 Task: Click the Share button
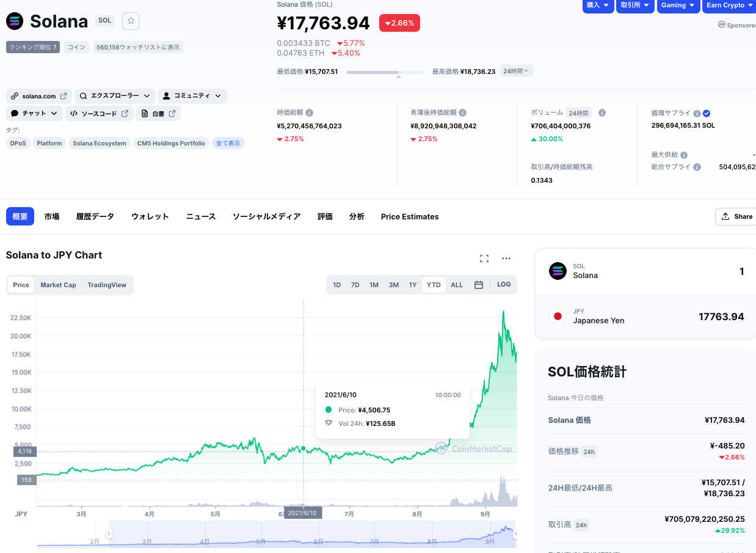click(736, 216)
